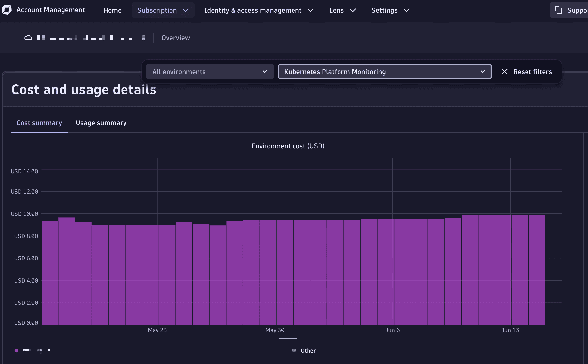This screenshot has width=588, height=364.
Task: Click the Account Management title
Action: tap(51, 10)
